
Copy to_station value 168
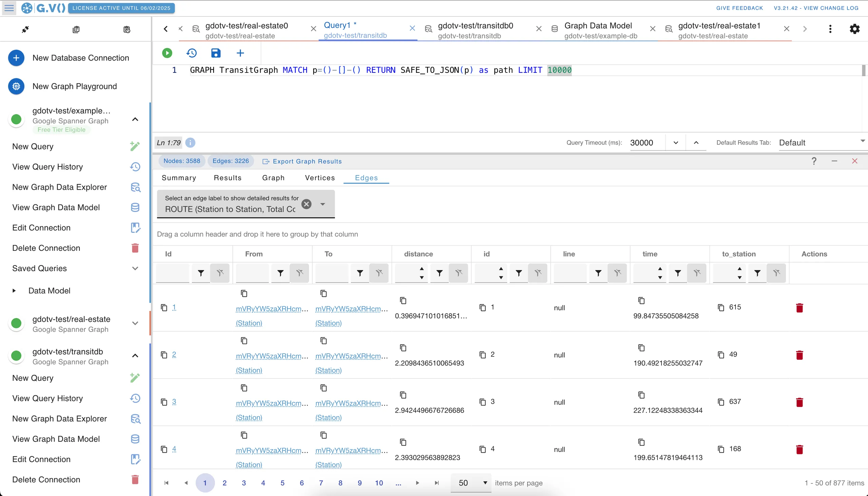click(721, 449)
